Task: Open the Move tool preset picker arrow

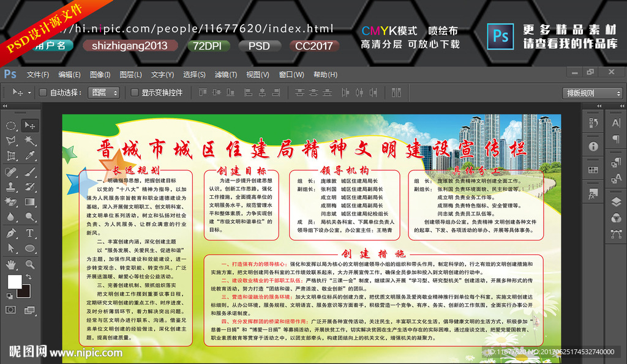Action: (x=29, y=93)
